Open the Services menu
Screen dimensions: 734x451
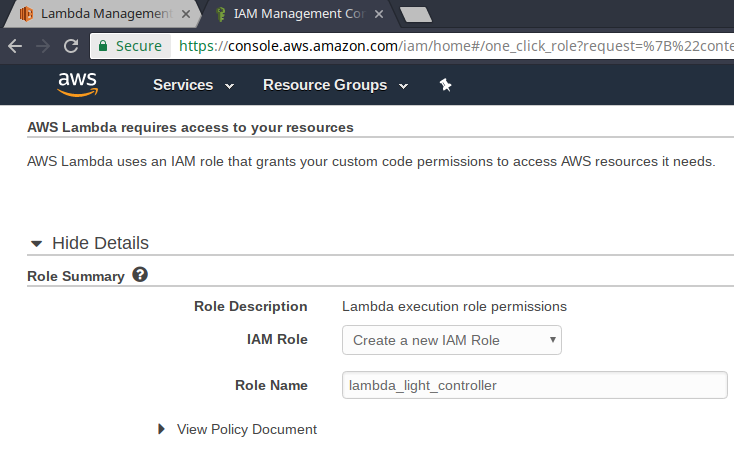193,85
